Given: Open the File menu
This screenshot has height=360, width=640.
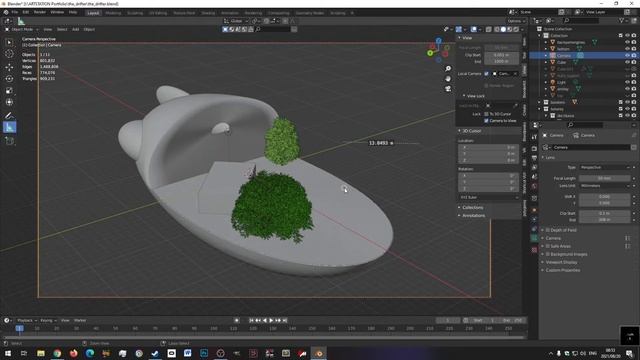Looking at the screenshot, I should point(14,12).
